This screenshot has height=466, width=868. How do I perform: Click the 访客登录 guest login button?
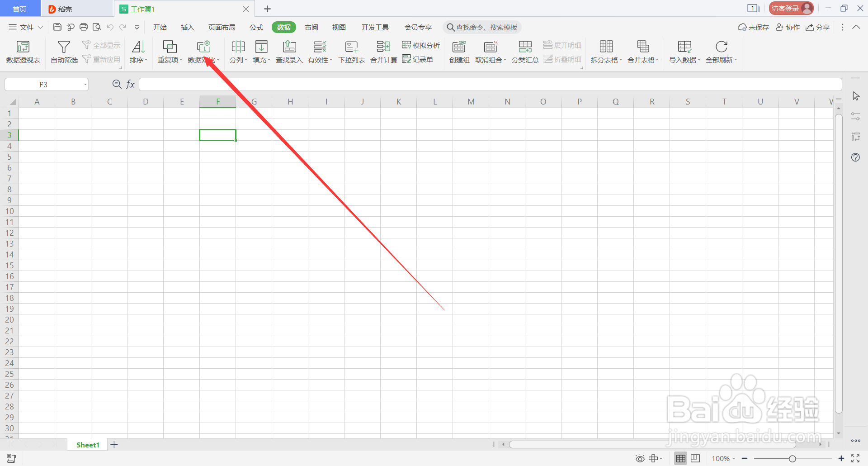(x=792, y=8)
